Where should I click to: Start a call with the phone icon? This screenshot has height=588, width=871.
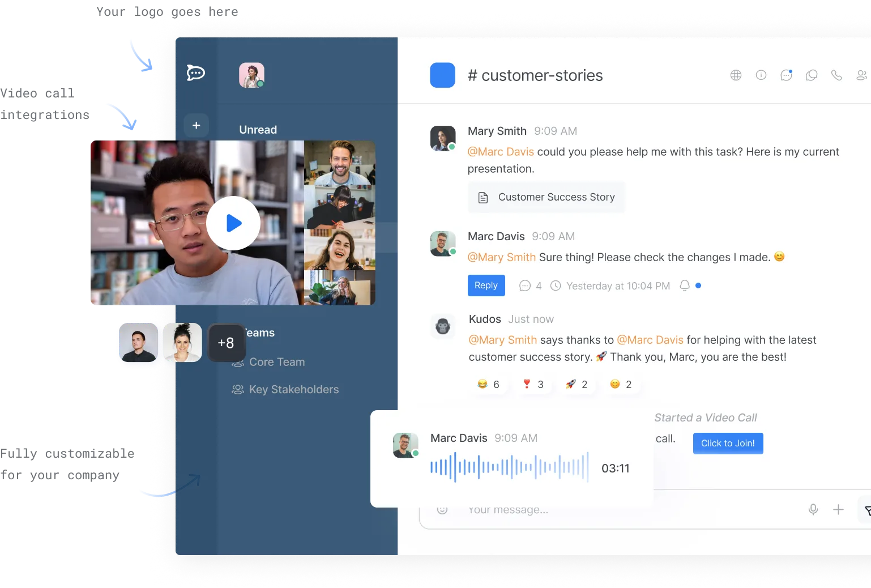pyautogui.click(x=836, y=75)
